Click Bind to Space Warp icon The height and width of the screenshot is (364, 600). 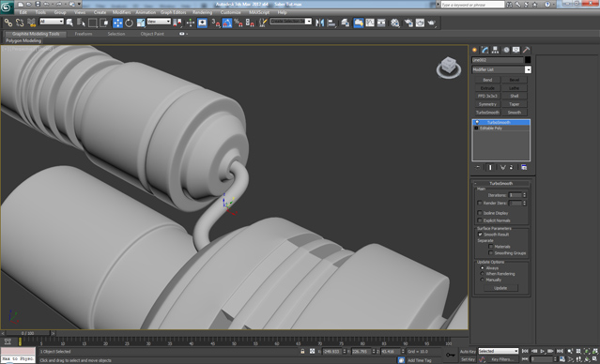(x=32, y=23)
